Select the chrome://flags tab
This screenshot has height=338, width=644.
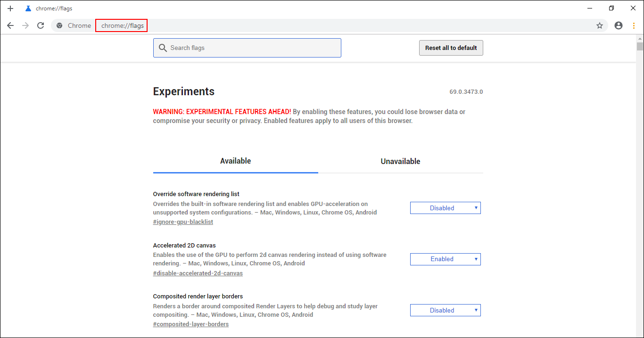tap(49, 8)
